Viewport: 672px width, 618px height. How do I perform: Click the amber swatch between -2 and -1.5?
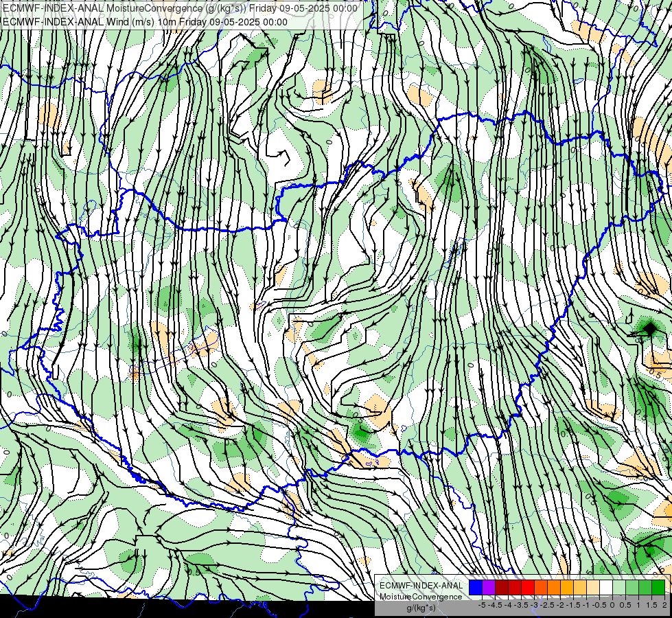(x=566, y=588)
